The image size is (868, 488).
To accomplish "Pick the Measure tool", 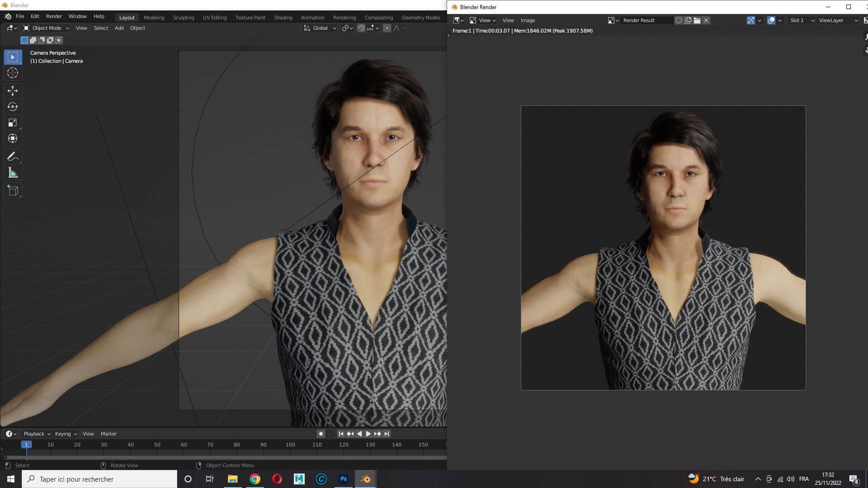I will pyautogui.click(x=13, y=173).
